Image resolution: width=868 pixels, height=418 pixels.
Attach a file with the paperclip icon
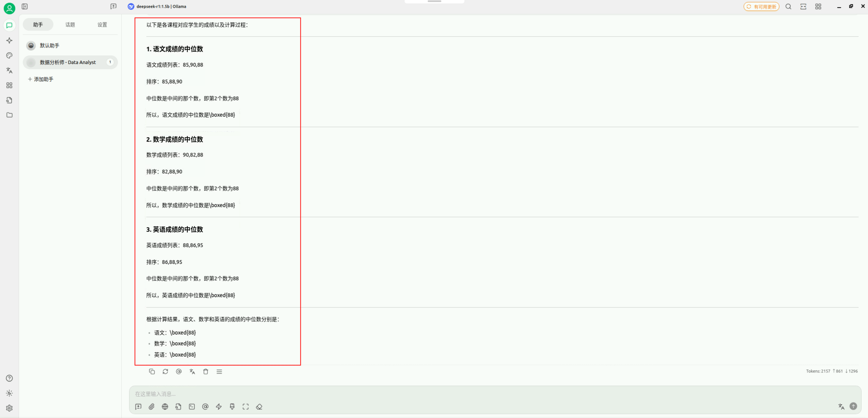(151, 406)
